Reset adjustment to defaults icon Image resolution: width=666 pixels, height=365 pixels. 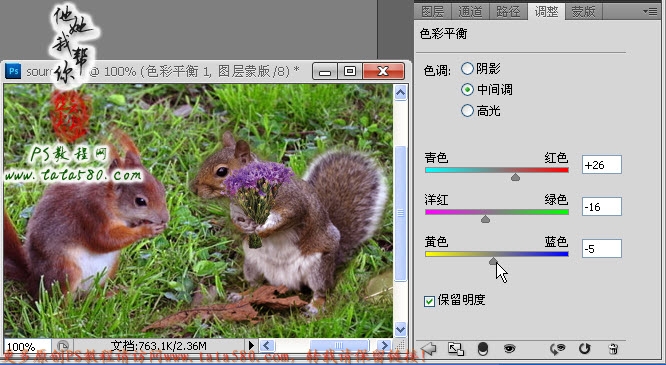pos(584,349)
